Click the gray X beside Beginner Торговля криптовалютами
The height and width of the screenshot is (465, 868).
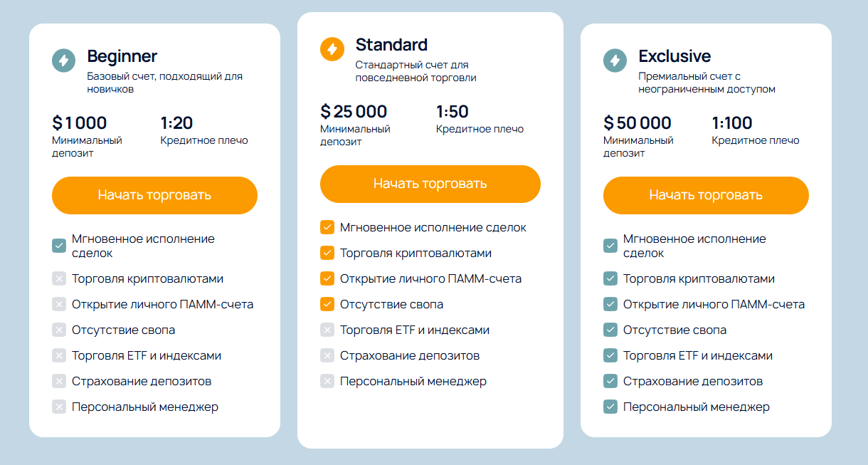point(59,279)
